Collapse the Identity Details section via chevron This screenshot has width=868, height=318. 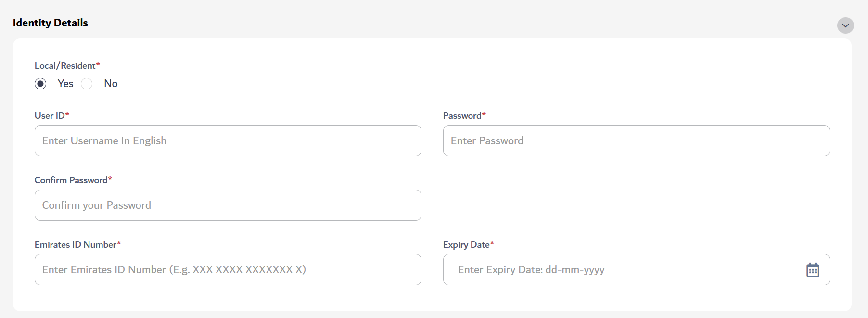845,25
